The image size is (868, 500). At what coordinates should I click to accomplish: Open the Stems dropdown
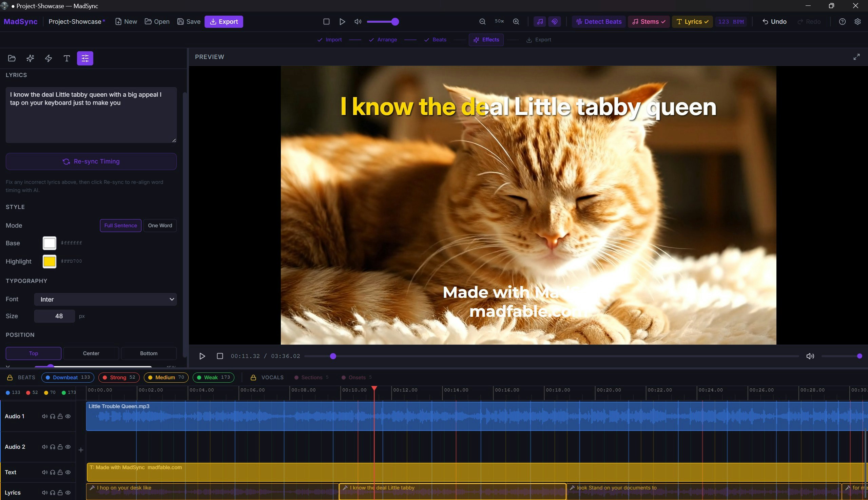tap(648, 21)
